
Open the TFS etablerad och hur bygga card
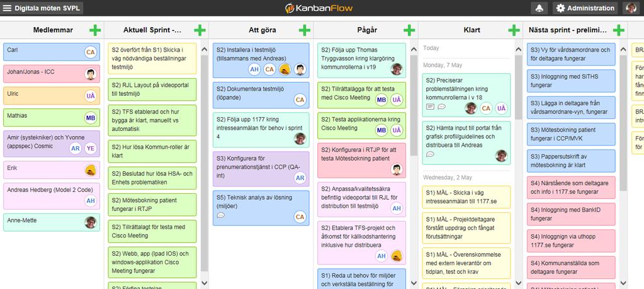[152, 120]
